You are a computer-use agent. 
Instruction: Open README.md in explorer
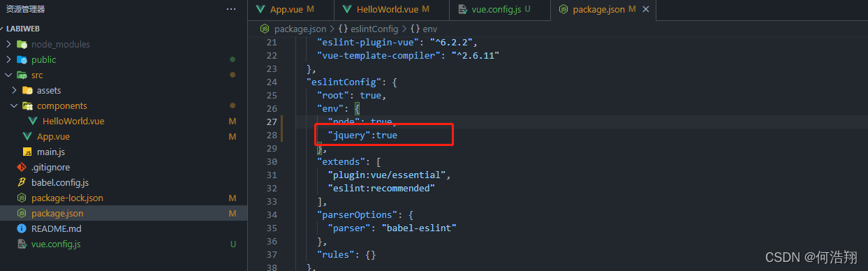pos(57,228)
